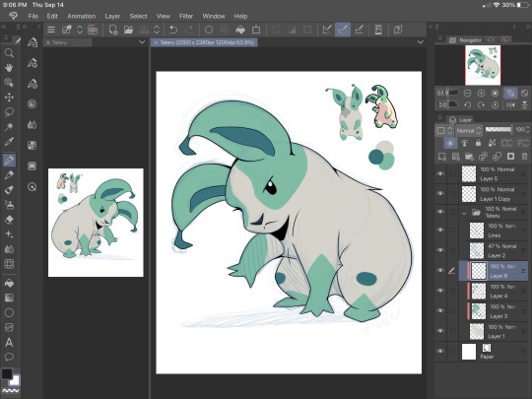This screenshot has width=532, height=399.
Task: Click the Undo arrow in command bar
Action: 173,30
